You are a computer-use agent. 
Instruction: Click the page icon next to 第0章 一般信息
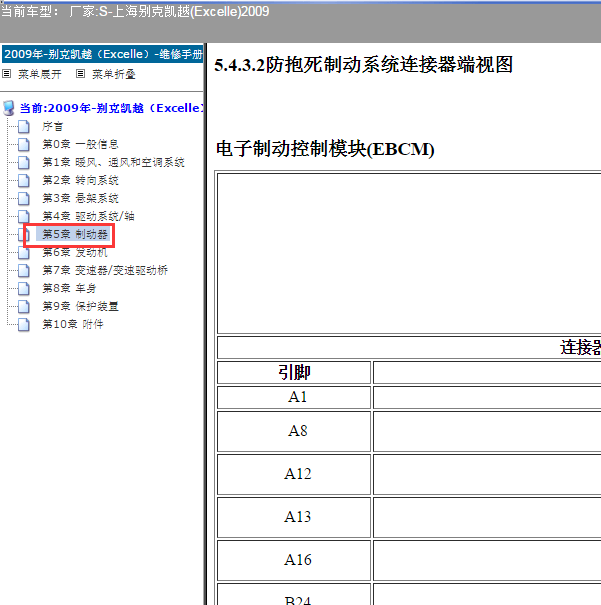(24, 144)
